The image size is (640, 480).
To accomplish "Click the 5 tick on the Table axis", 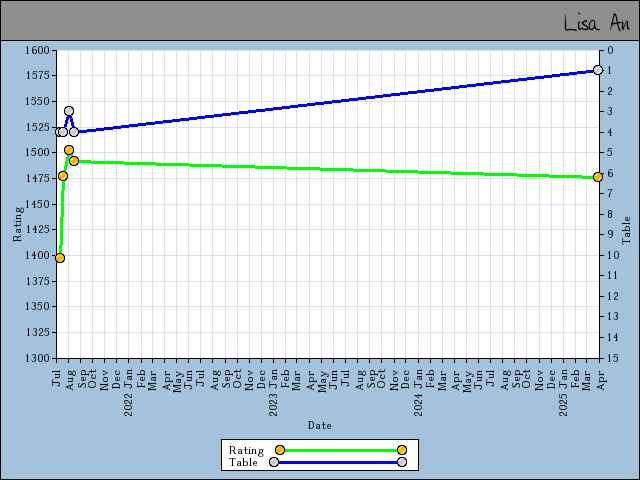I will click(610, 153).
